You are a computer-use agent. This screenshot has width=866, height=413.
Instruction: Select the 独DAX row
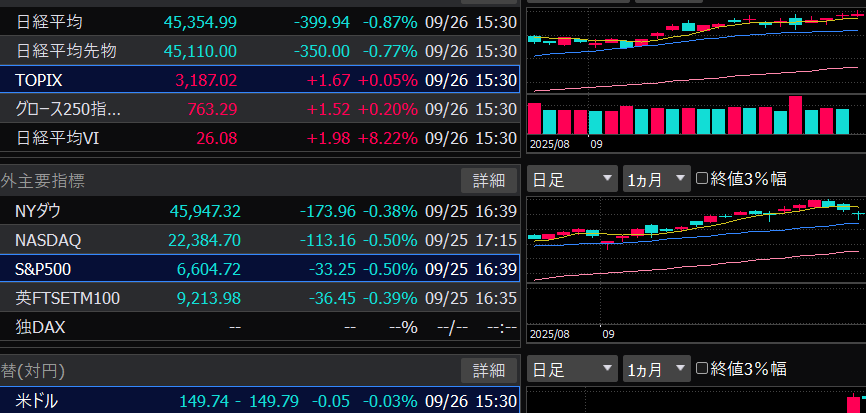(x=260, y=327)
